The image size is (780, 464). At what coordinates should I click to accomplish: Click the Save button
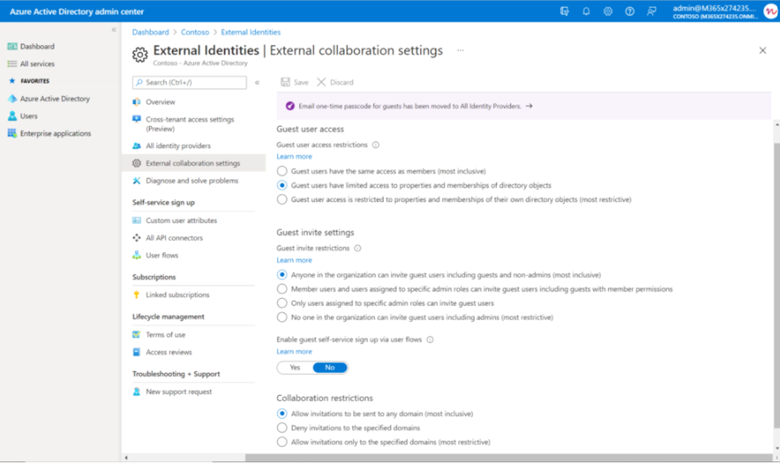[x=294, y=82]
